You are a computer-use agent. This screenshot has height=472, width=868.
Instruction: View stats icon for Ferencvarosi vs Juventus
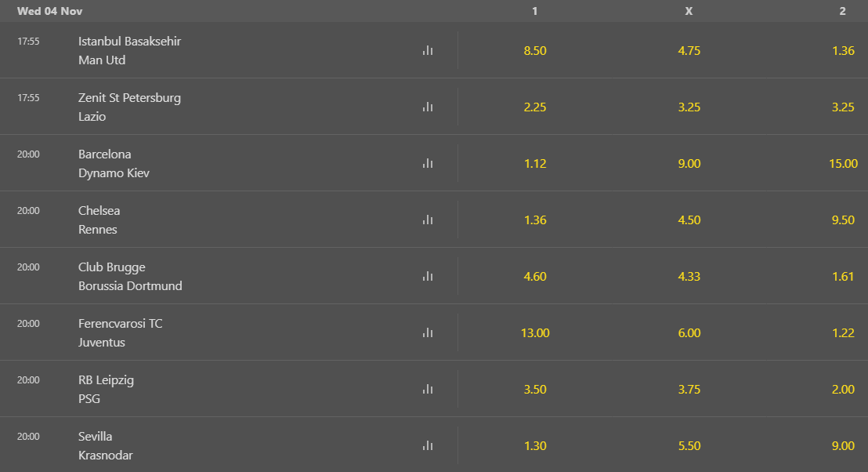coord(427,332)
